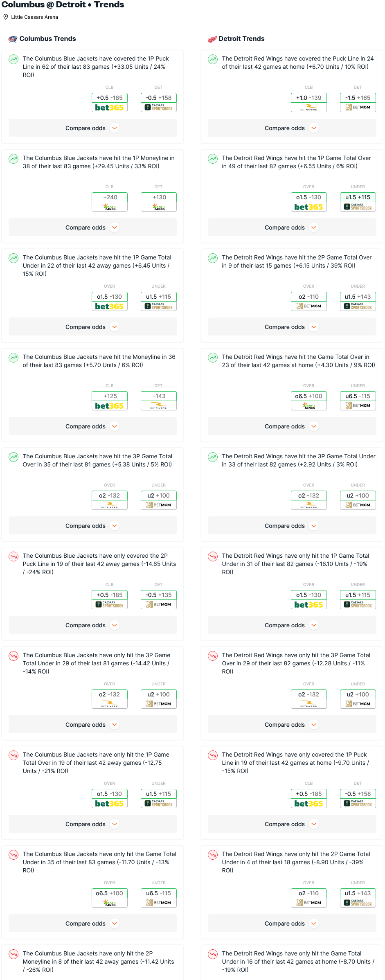Click the DraftKings logo under the +240 odds
The height and width of the screenshot is (980, 385).
point(110,207)
